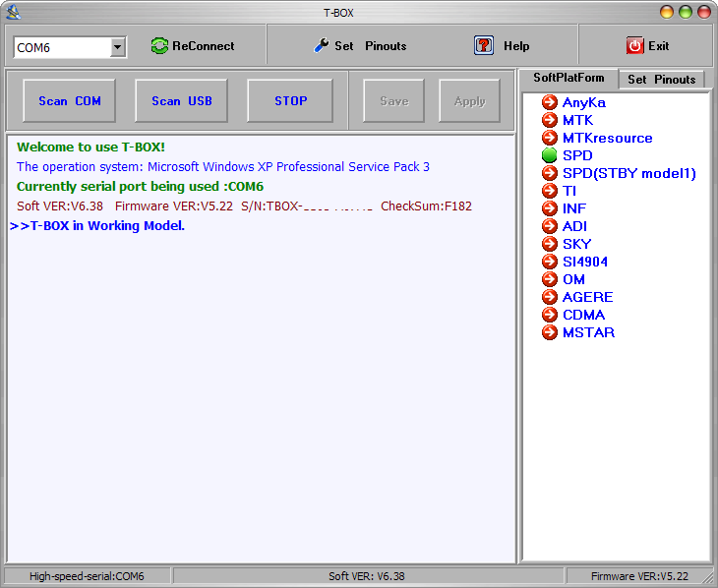Select the ADI platform entry
718x588 pixels.
coord(574,226)
